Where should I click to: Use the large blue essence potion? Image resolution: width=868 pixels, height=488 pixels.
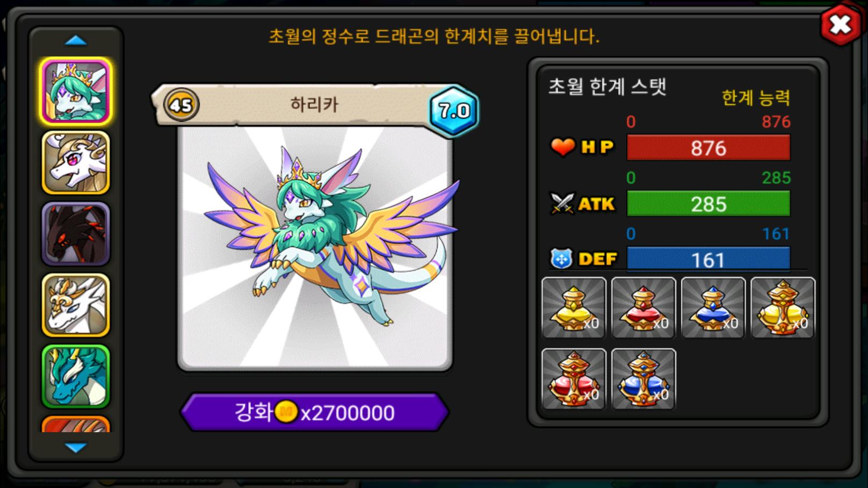[x=643, y=379]
